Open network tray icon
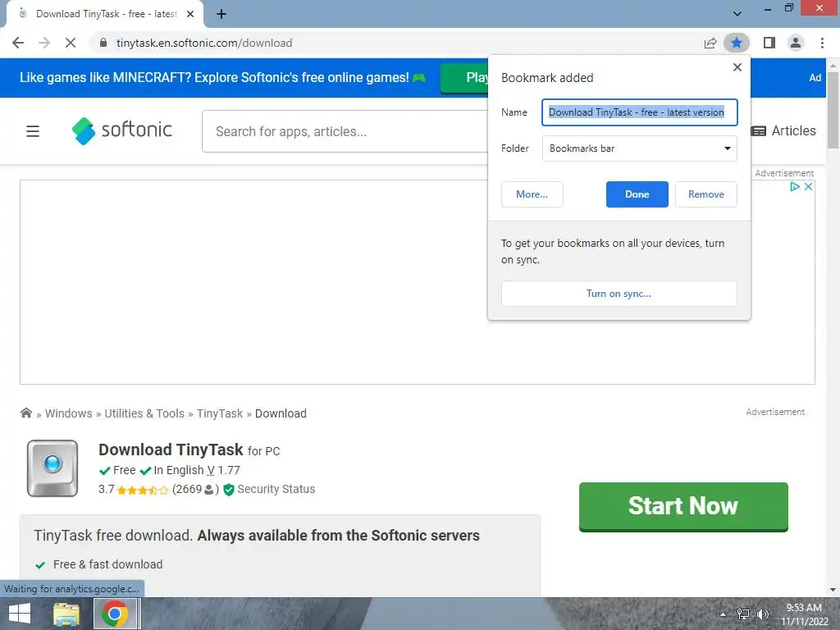The image size is (840, 630). point(743,614)
